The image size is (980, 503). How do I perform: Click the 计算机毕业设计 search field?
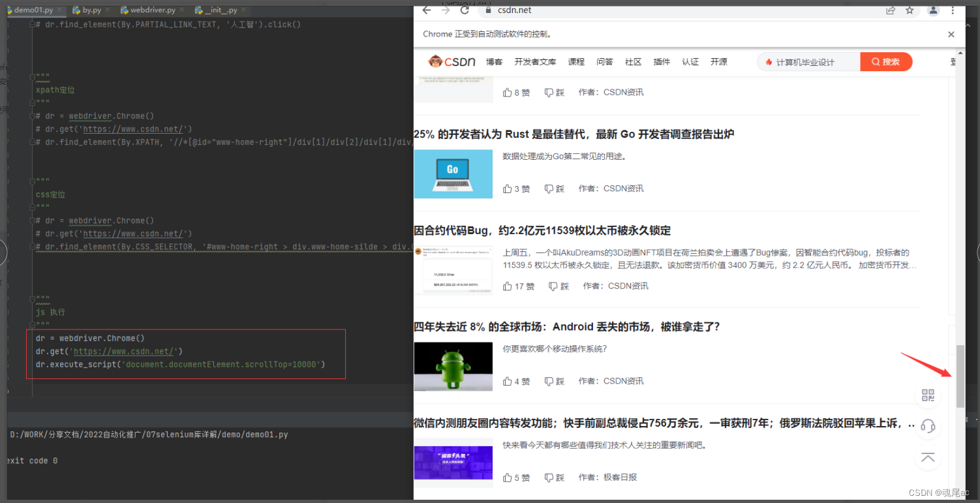point(809,62)
